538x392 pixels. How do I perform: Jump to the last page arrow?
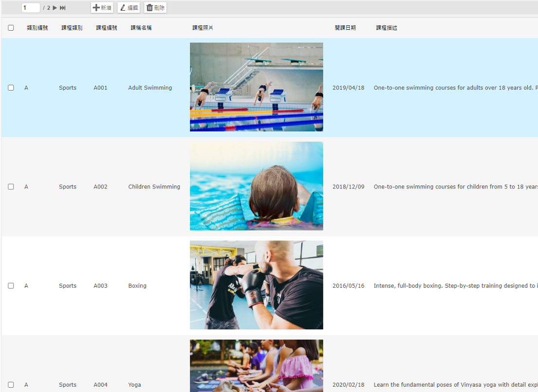point(63,8)
